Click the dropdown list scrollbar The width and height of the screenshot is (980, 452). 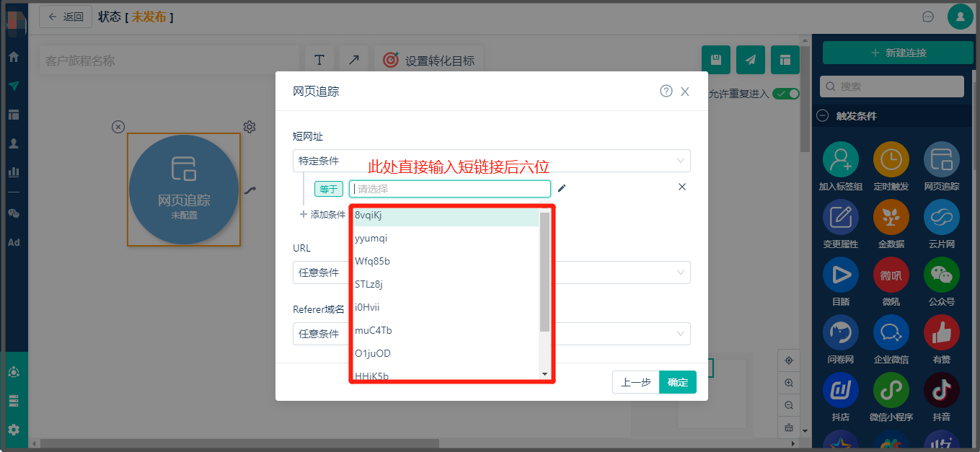(x=545, y=272)
